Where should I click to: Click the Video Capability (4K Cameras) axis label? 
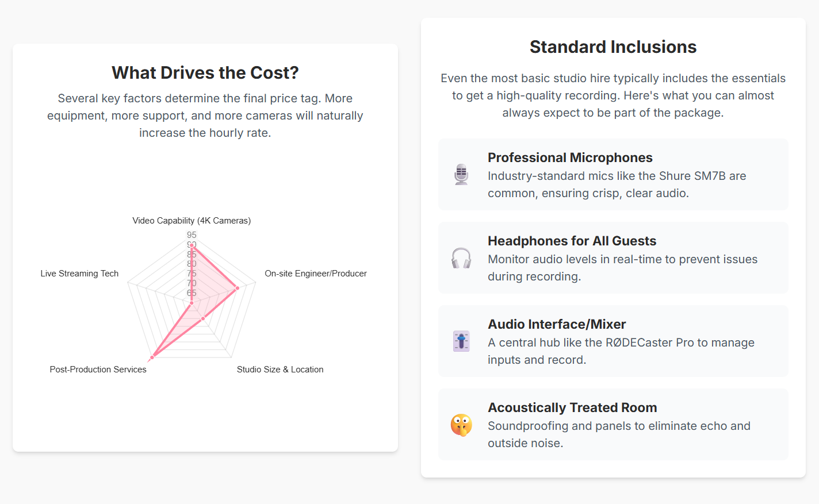pyautogui.click(x=192, y=221)
